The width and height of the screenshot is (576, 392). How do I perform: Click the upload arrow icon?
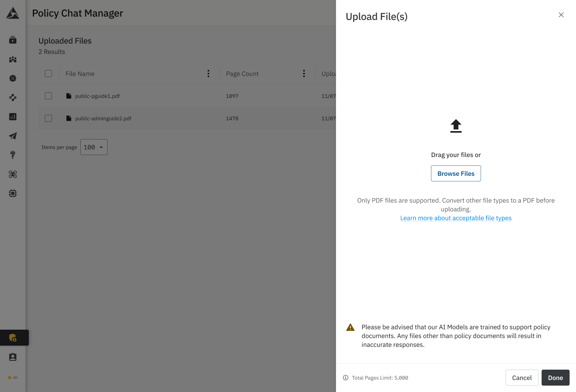[x=456, y=126]
